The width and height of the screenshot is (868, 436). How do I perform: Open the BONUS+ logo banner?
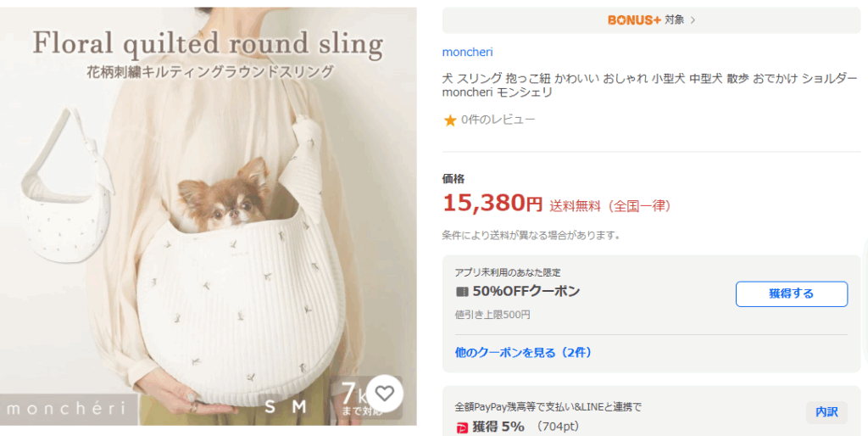click(x=634, y=20)
